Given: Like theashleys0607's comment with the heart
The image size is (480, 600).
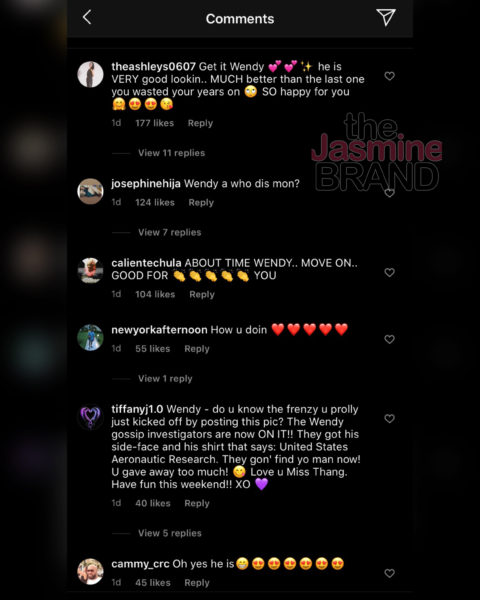Looking at the screenshot, I should (389, 76).
